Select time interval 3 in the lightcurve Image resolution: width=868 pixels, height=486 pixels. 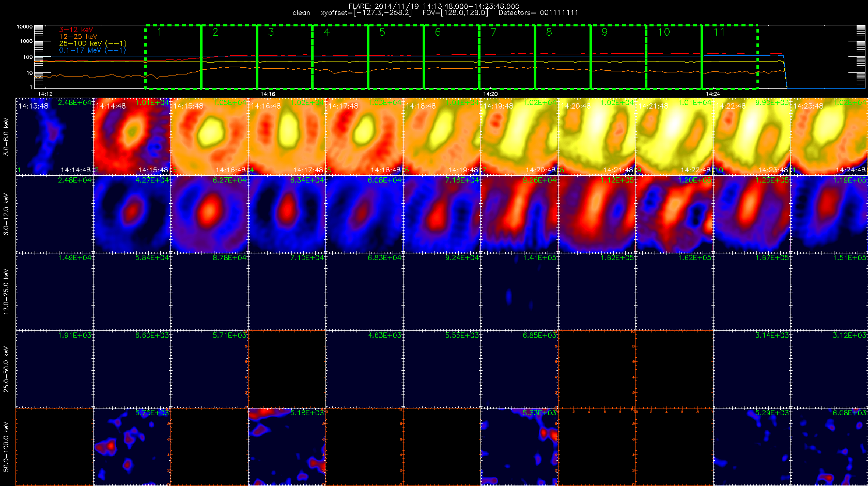[x=285, y=57]
